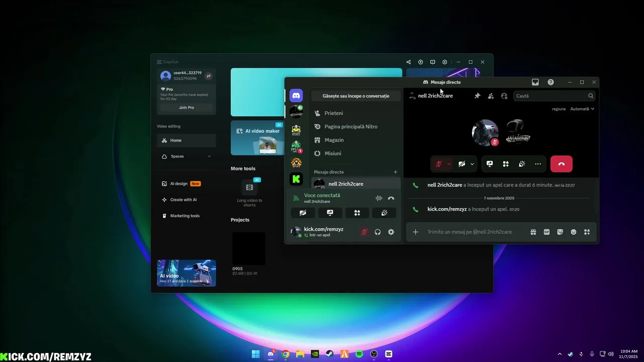Open Discord user settings gear
The width and height of the screenshot is (644, 362).
(391, 232)
